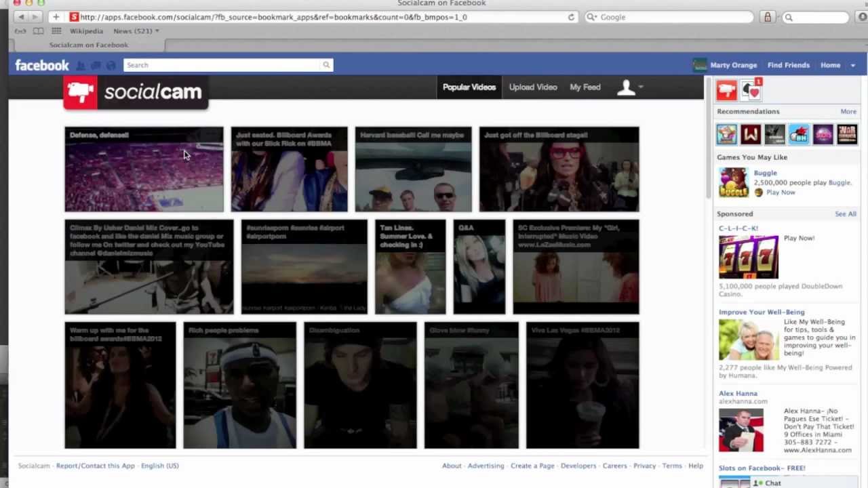Open the Q&A video thumbnail
868x488 pixels.
pyautogui.click(x=479, y=266)
